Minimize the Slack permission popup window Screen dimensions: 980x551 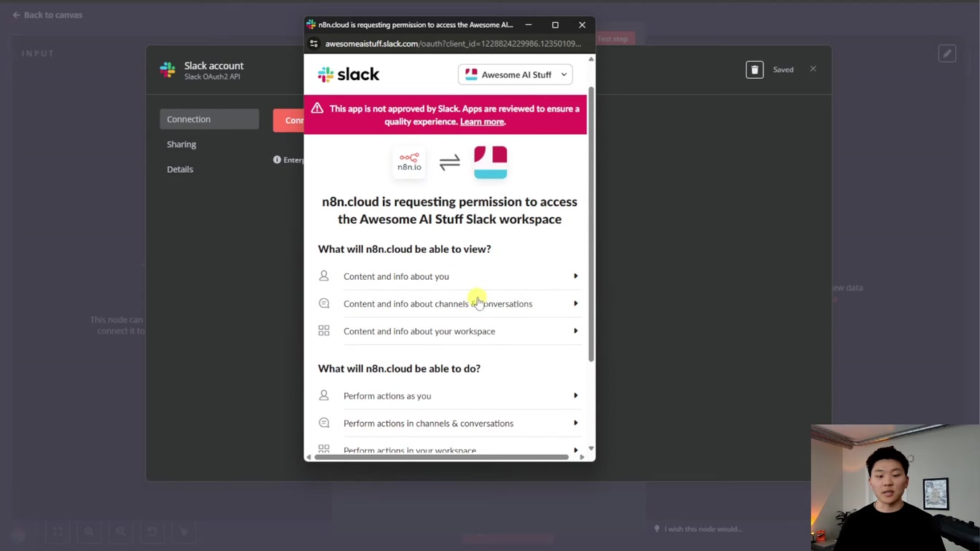pyautogui.click(x=529, y=25)
